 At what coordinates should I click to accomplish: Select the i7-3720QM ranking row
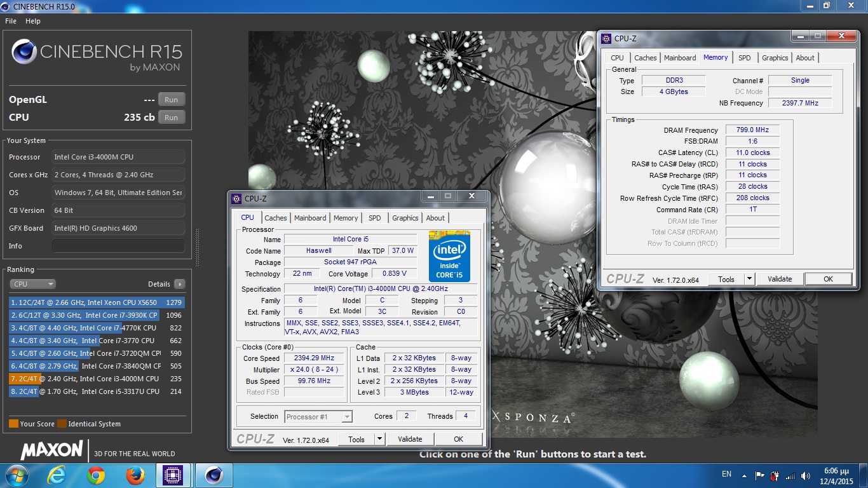click(x=97, y=353)
